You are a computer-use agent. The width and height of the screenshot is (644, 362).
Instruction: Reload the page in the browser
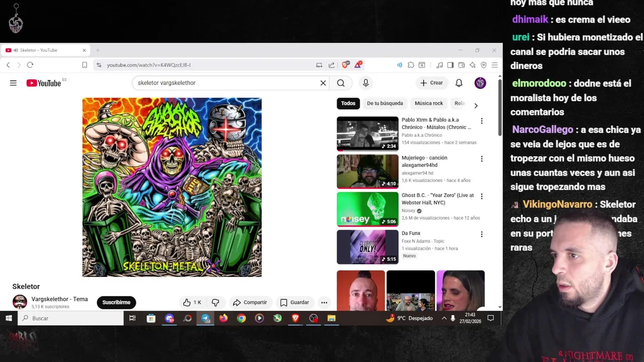[30, 65]
